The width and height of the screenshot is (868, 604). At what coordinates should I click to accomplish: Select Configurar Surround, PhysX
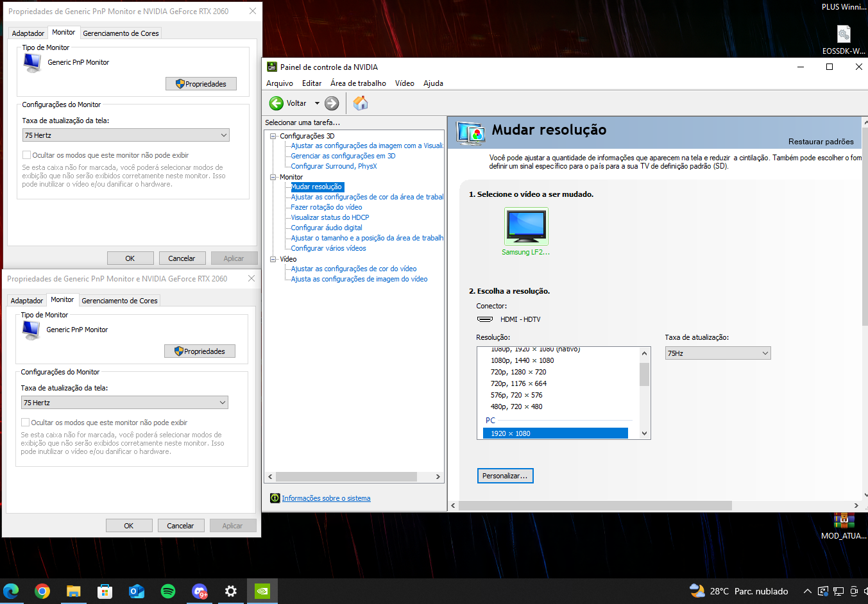point(334,166)
